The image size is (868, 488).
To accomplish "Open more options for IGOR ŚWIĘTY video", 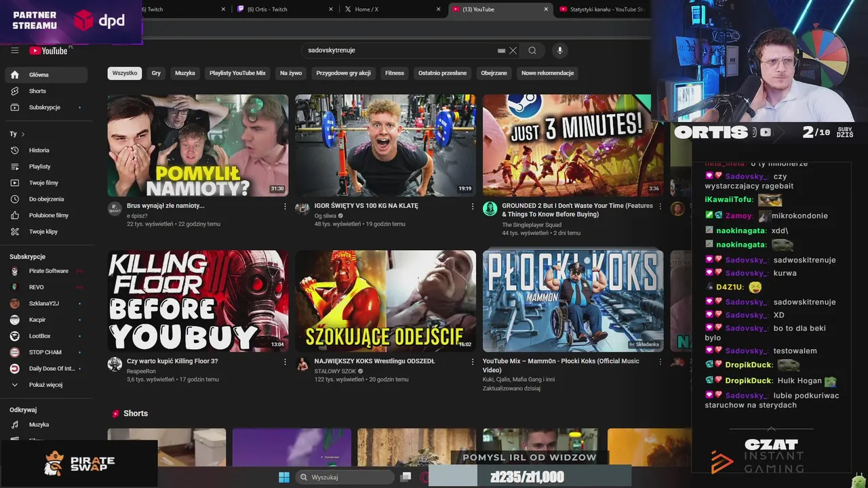I will tap(473, 206).
